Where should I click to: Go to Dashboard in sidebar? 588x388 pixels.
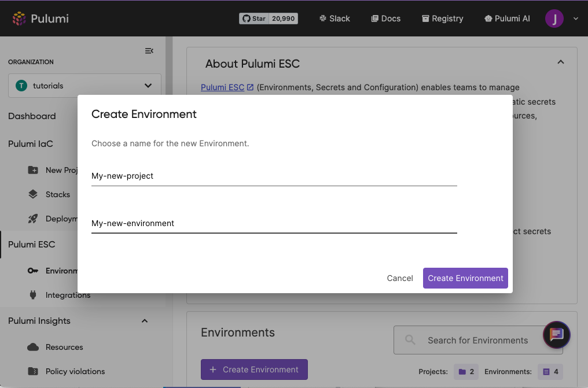pos(32,116)
